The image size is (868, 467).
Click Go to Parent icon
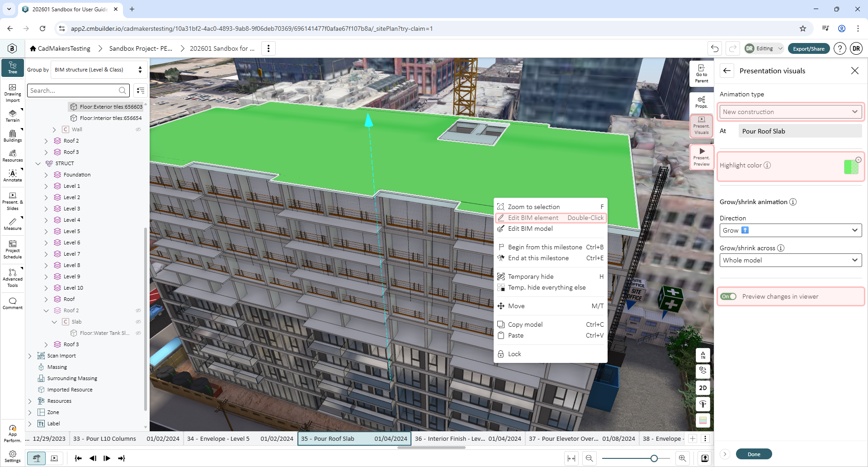tap(702, 74)
